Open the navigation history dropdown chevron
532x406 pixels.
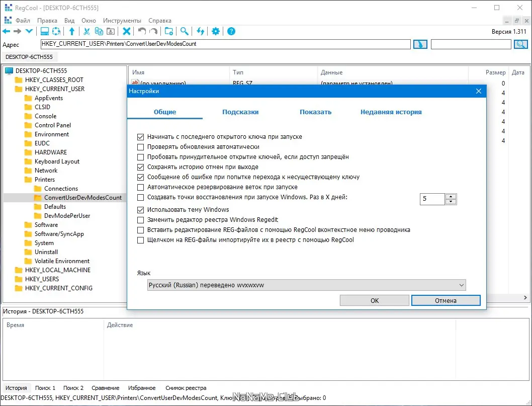click(29, 31)
